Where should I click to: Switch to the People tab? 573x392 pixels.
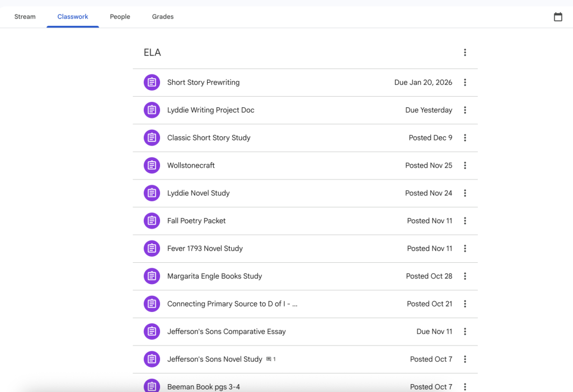click(120, 17)
